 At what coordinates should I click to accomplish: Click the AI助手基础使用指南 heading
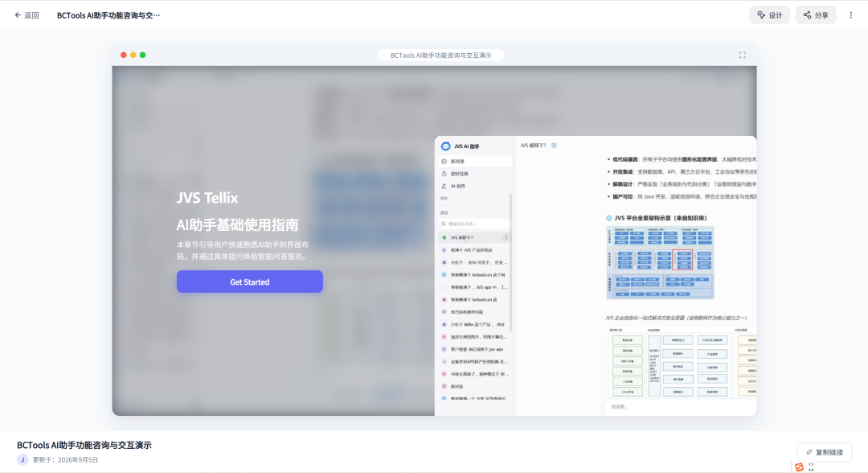[237, 225]
